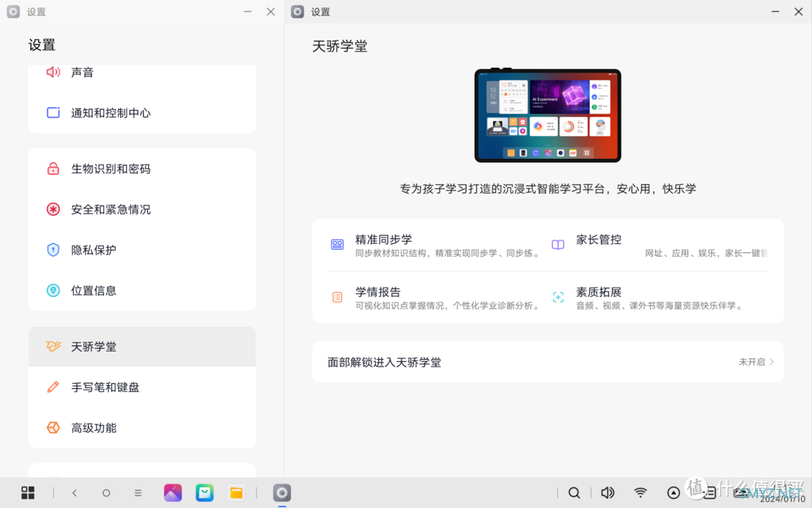Click the tablet preview image for 天骄学堂
812x508 pixels.
click(547, 115)
